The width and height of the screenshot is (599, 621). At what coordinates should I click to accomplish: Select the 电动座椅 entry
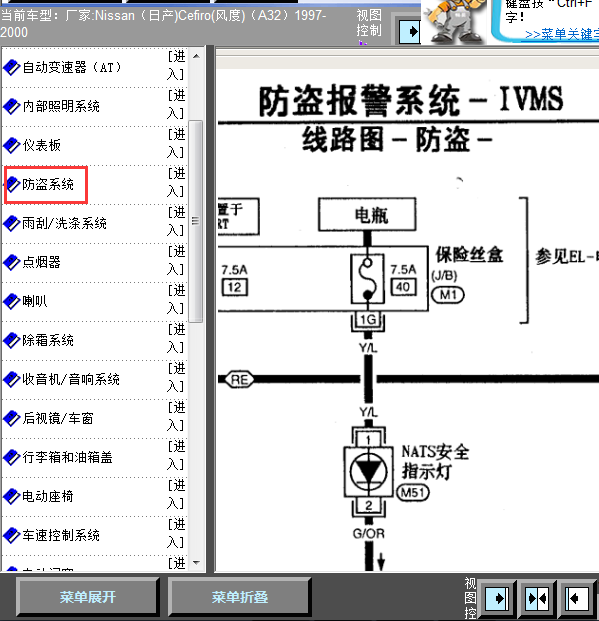pyautogui.click(x=48, y=496)
